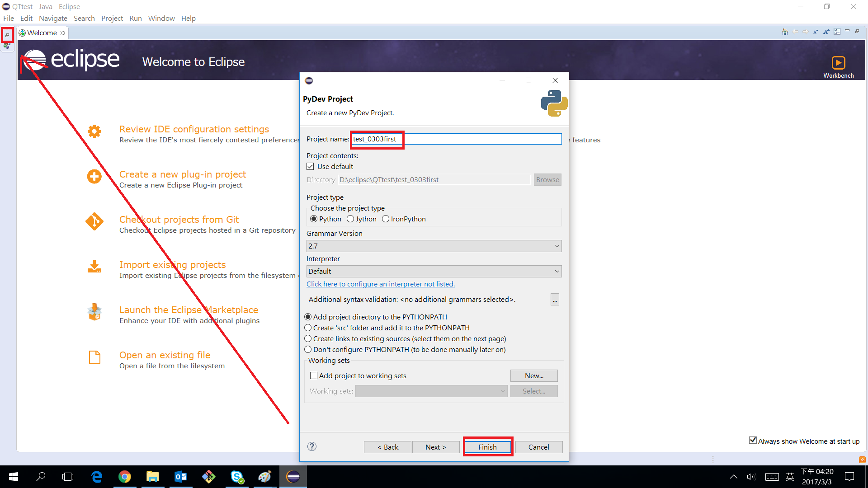Open Windows search from taskbar
Viewport: 868px width, 488px height.
(x=41, y=477)
